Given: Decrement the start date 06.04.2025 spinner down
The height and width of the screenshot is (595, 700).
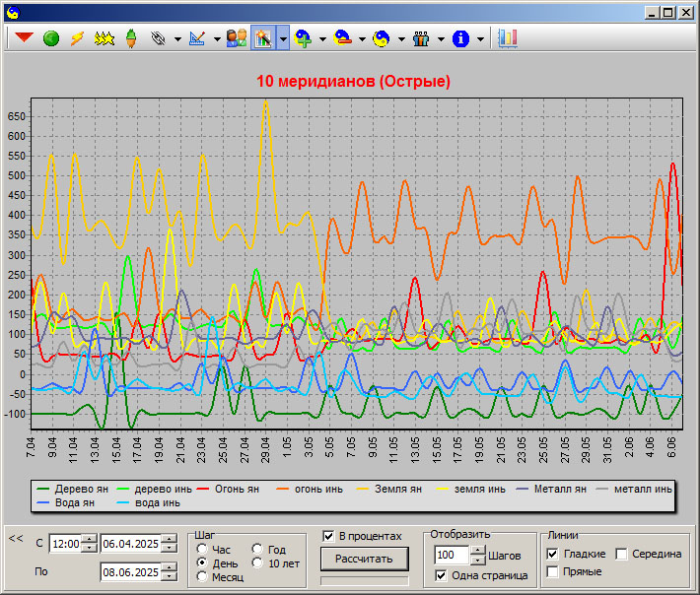Looking at the screenshot, I should tap(170, 548).
